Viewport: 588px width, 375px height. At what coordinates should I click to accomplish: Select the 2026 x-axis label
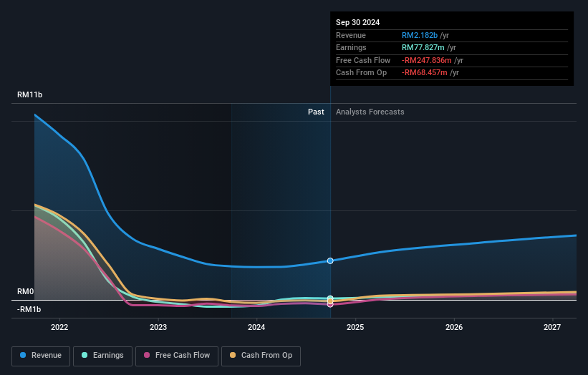coord(454,327)
